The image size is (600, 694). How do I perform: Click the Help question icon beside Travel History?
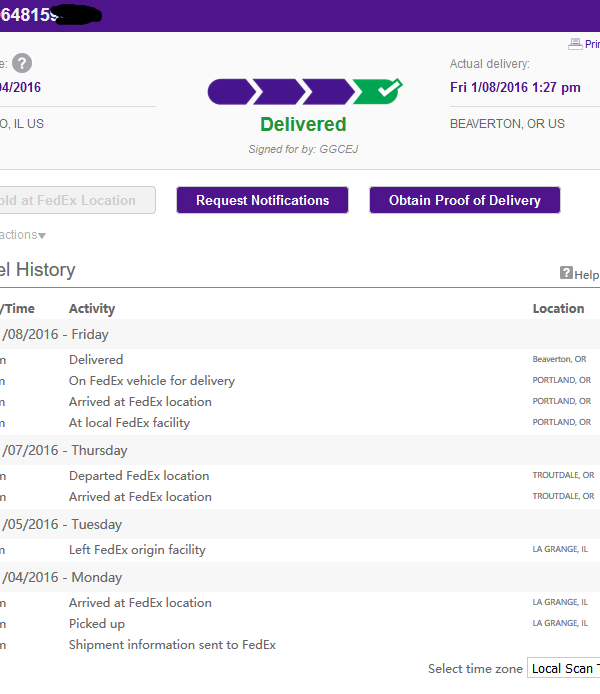566,273
